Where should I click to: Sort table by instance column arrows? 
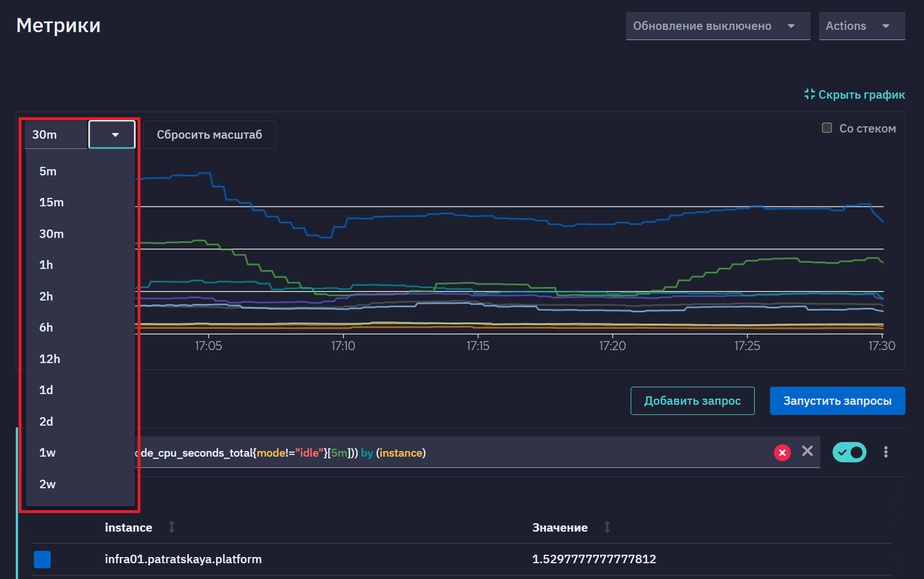[x=171, y=527]
